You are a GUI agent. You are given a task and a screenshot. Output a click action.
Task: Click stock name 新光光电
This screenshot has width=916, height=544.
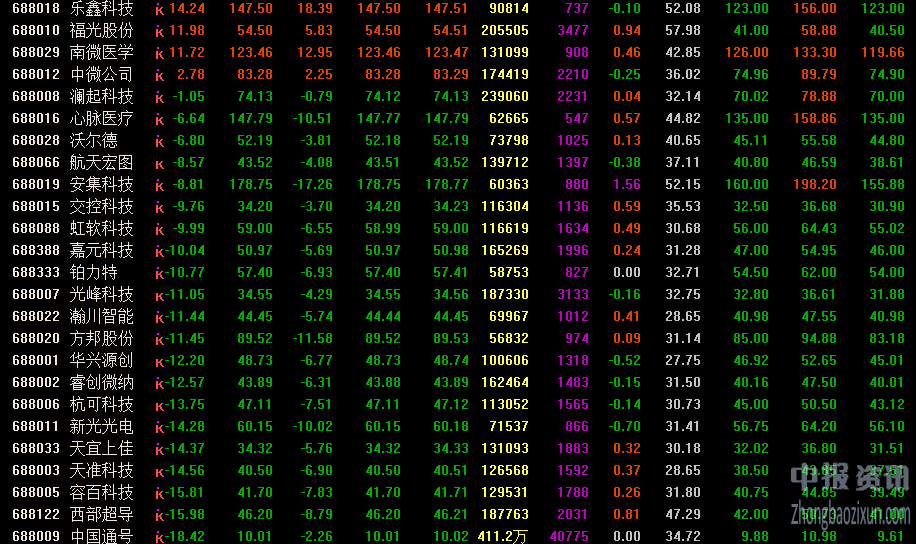point(102,427)
